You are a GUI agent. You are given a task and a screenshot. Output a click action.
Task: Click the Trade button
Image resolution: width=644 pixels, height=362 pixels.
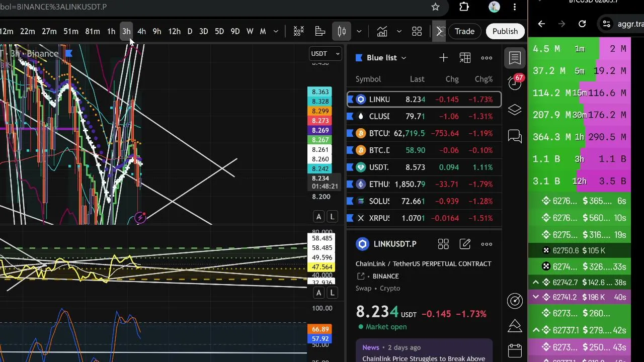coord(465,31)
